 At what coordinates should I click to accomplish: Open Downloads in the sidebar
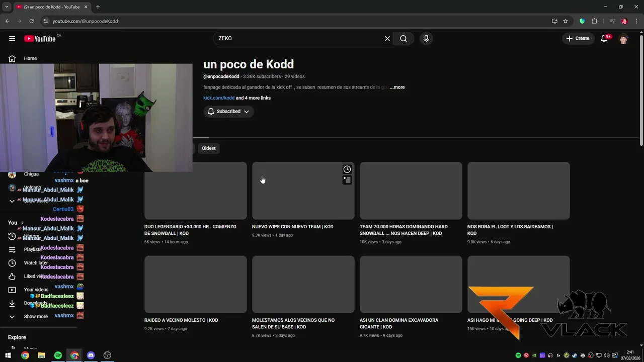pos(35,303)
